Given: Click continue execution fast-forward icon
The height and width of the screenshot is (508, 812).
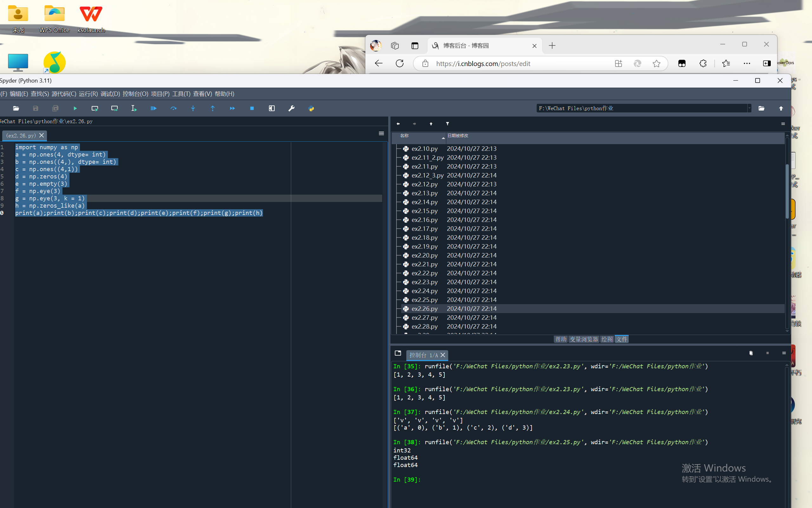Looking at the screenshot, I should coord(232,108).
